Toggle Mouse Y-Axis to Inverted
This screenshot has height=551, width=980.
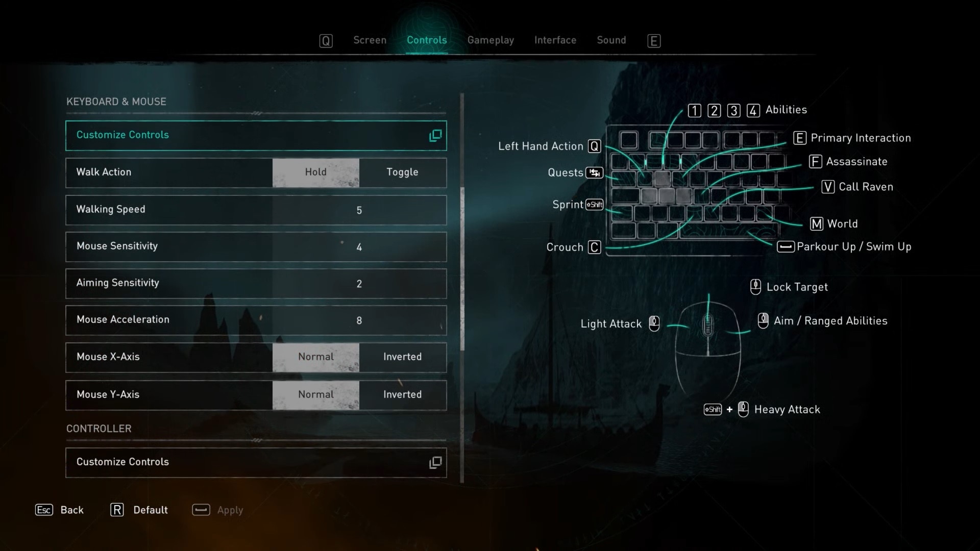point(402,394)
